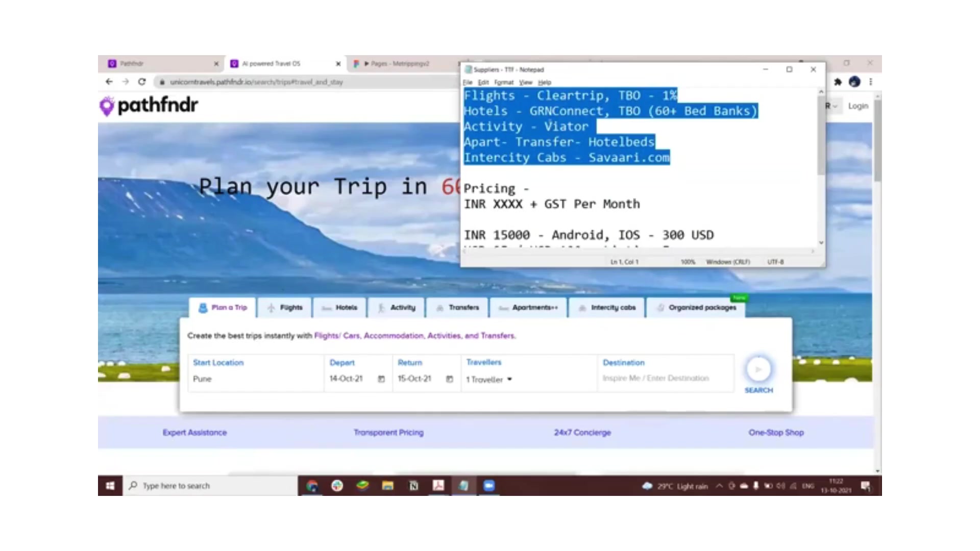Screen dimensions: 980x551
Task: Select the Plan a Trip tab
Action: [223, 308]
